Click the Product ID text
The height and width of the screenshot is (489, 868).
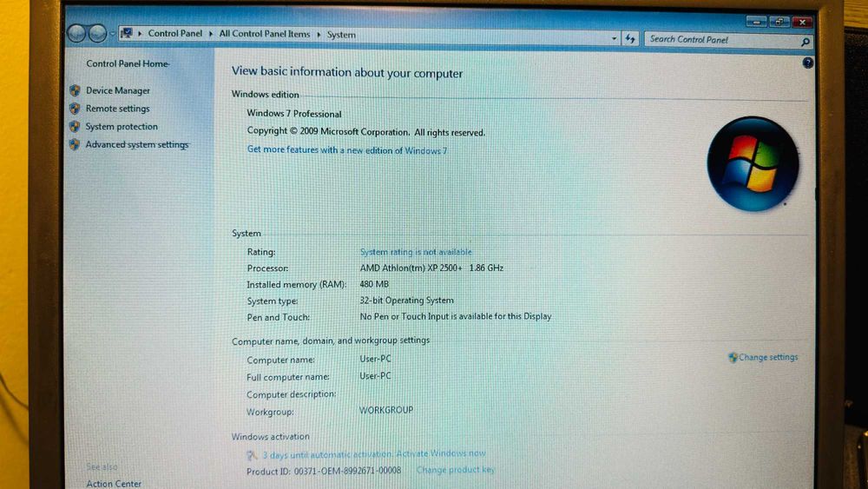(324, 472)
